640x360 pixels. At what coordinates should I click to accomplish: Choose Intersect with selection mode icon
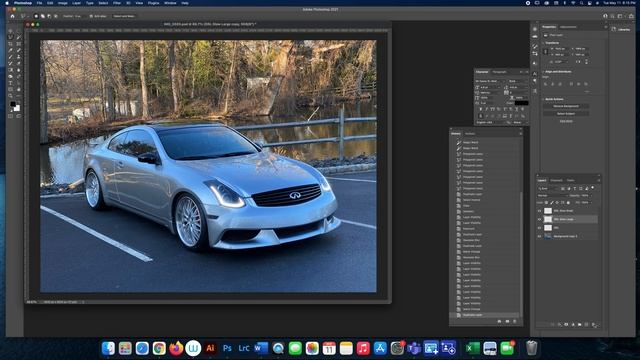[x=56, y=16]
